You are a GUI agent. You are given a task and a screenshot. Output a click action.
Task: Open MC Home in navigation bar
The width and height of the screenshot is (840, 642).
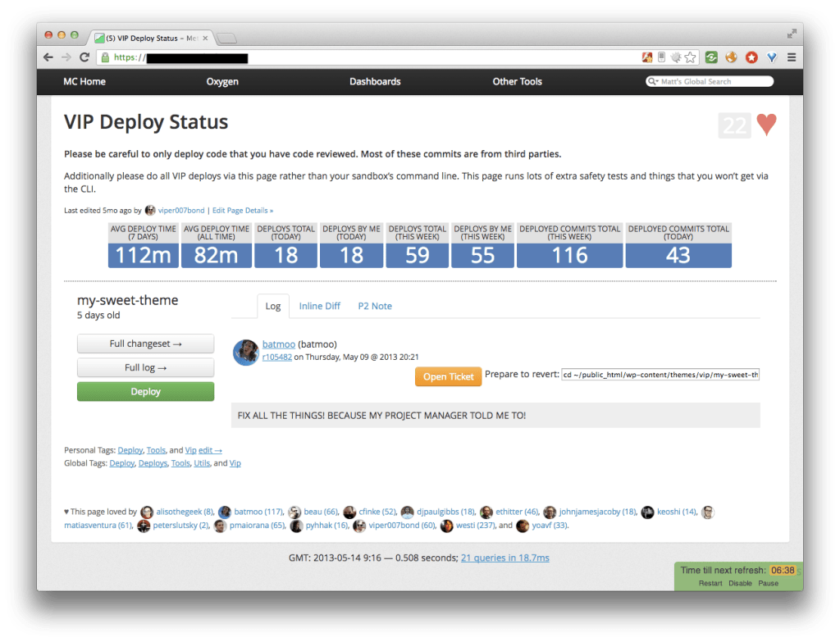coord(84,81)
